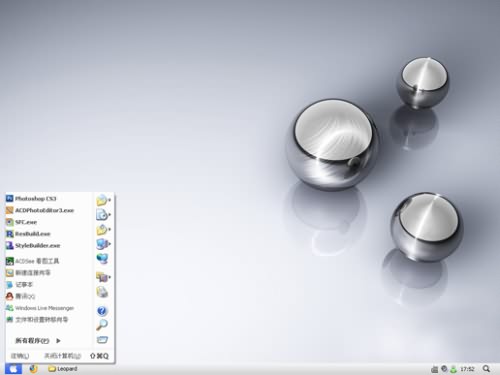This screenshot has width=500, height=375.
Task: Click the Run icon below the search icon
Action: (x=102, y=340)
